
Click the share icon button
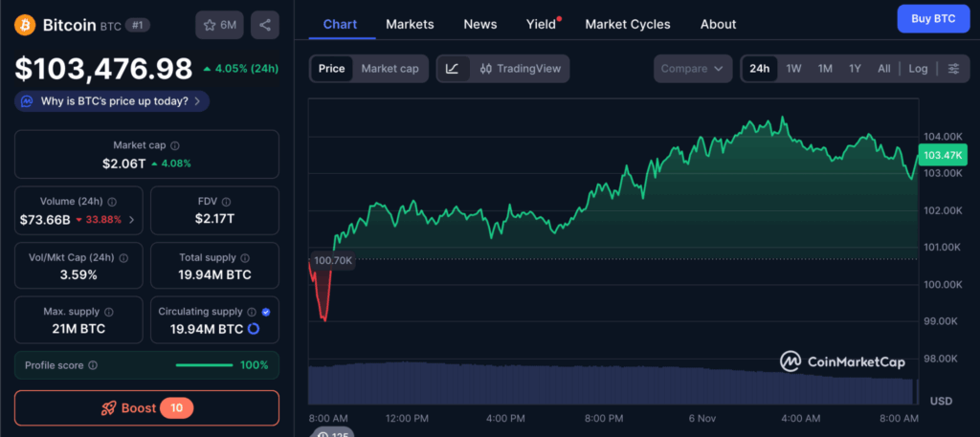pos(265,25)
